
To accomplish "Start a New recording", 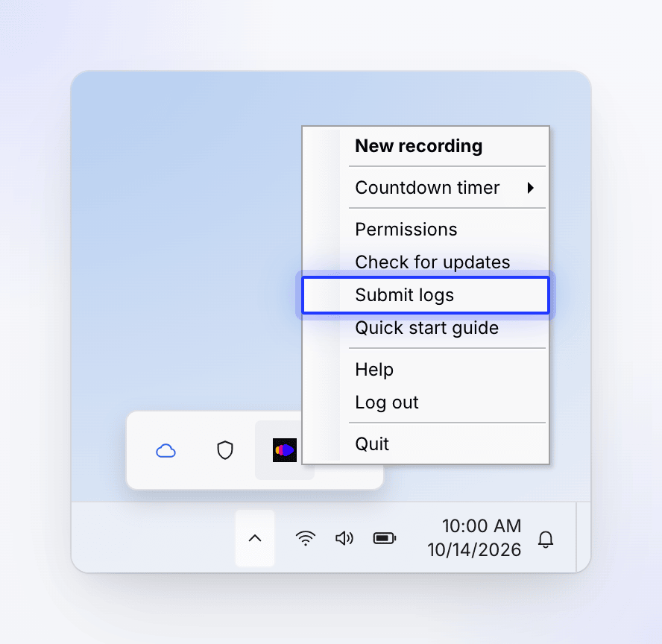I will click(426, 146).
